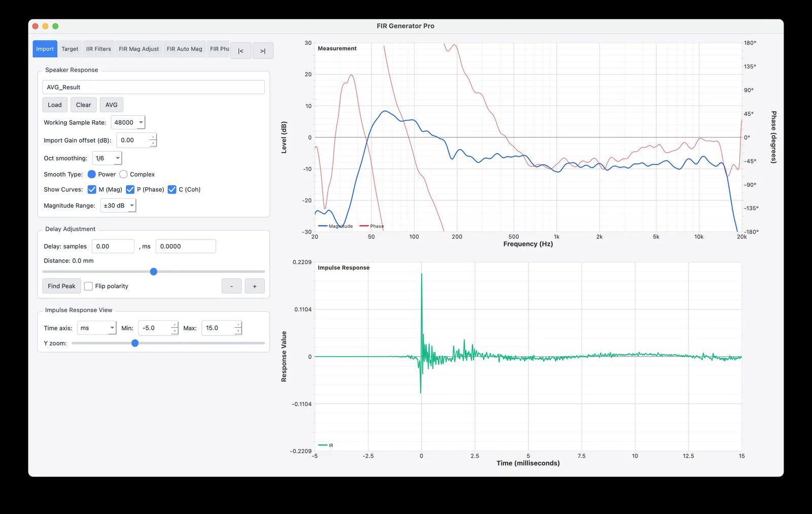Open the FIR Mag Adjust tab

click(x=139, y=49)
